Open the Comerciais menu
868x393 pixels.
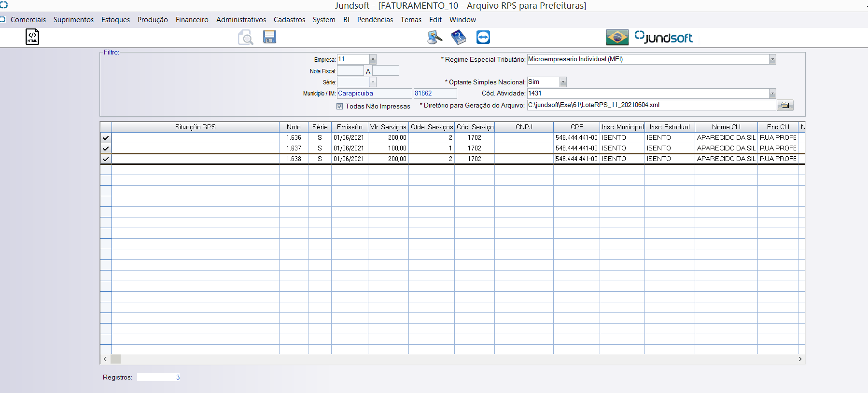[28, 20]
